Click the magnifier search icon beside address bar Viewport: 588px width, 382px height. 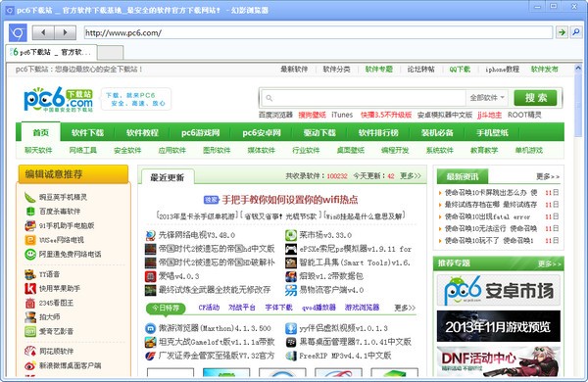(x=575, y=32)
